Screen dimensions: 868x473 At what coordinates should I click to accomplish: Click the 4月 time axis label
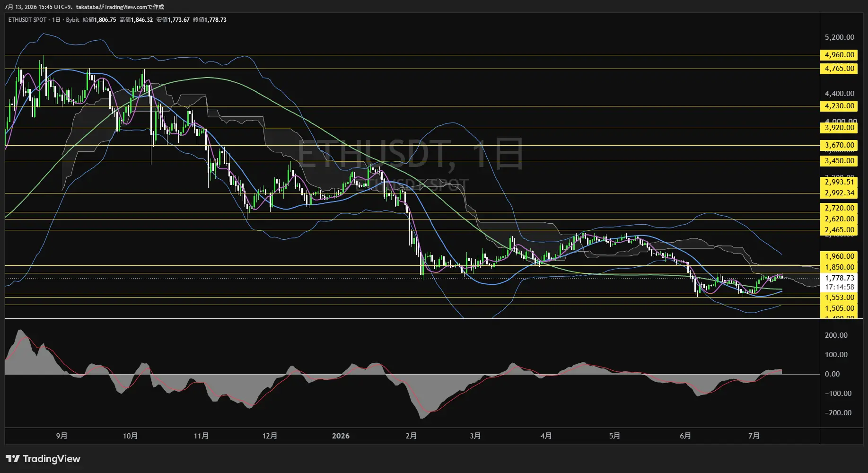(x=546, y=436)
